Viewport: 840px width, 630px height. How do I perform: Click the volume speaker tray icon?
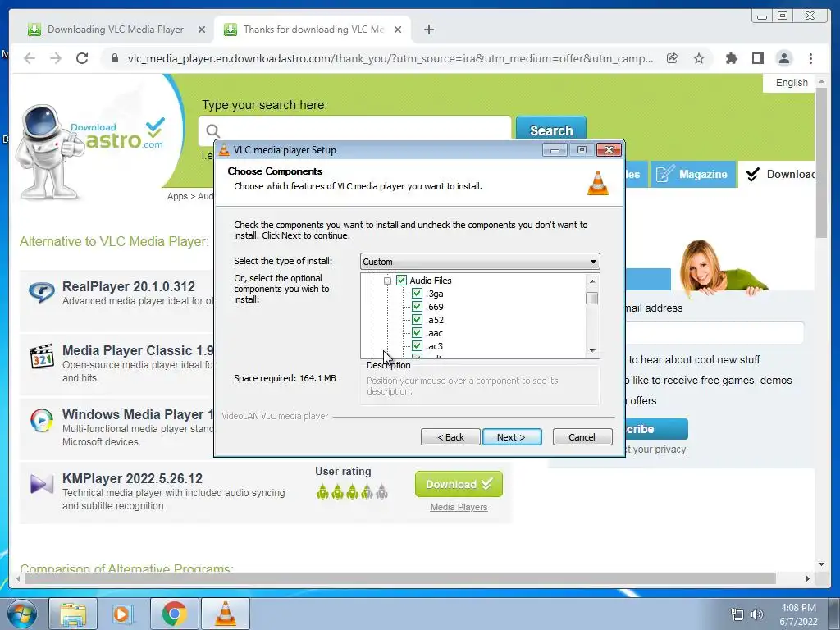757,614
